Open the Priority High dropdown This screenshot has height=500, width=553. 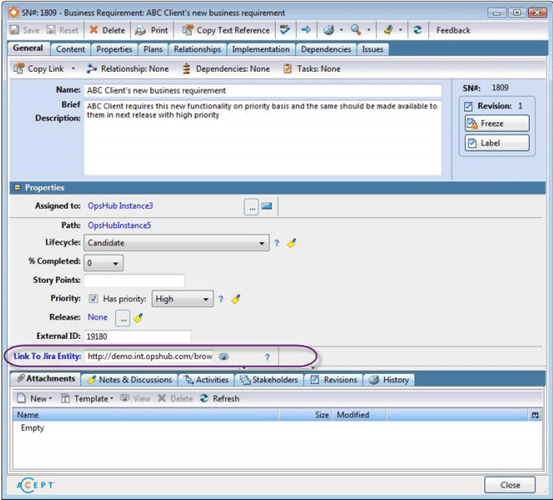coord(182,299)
